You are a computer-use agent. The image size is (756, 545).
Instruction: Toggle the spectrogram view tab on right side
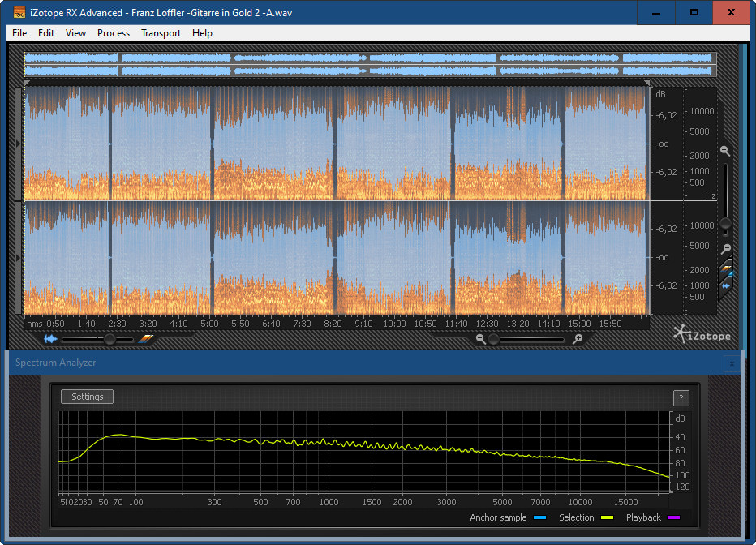pos(726,268)
